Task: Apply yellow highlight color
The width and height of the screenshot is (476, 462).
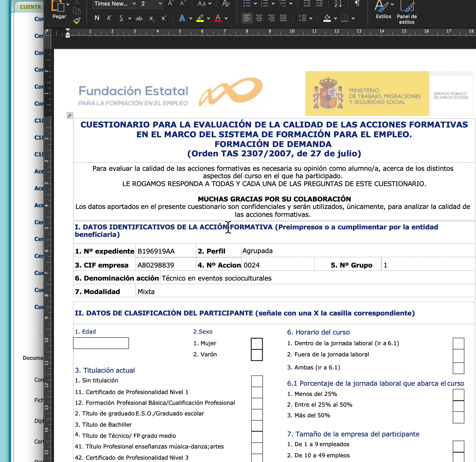Action: pyautogui.click(x=200, y=18)
